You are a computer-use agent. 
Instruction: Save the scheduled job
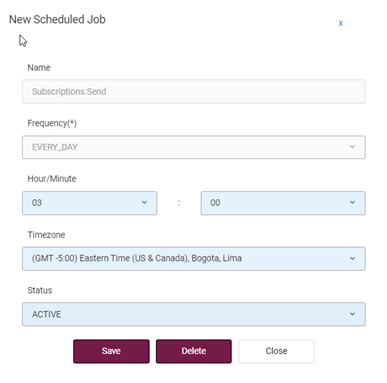coord(111,351)
